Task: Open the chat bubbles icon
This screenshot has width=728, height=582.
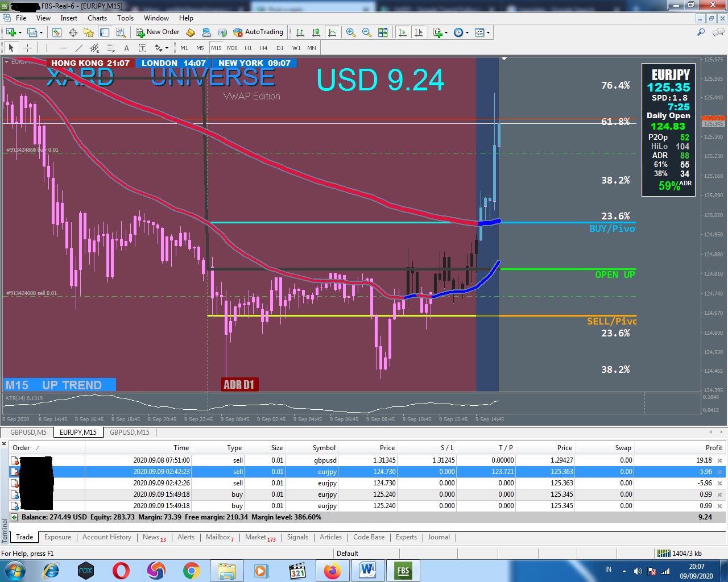Action: [718, 32]
